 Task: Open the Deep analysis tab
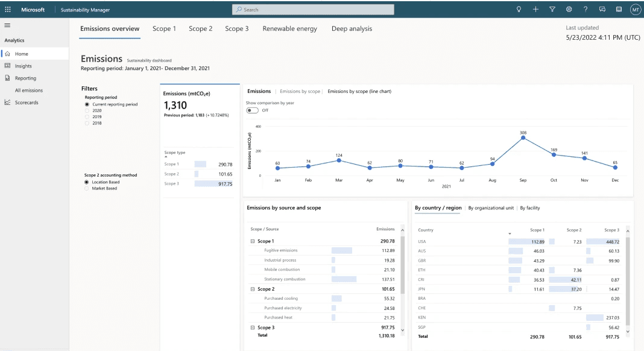(x=352, y=29)
